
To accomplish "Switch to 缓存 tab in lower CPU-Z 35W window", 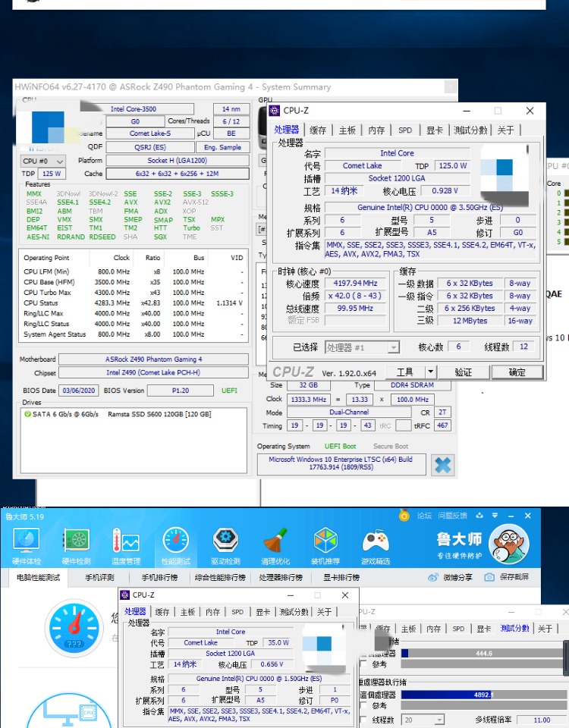I will click(162, 612).
